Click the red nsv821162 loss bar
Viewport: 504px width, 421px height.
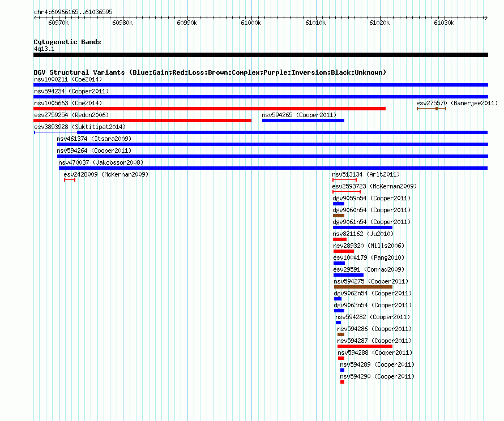pos(340,239)
